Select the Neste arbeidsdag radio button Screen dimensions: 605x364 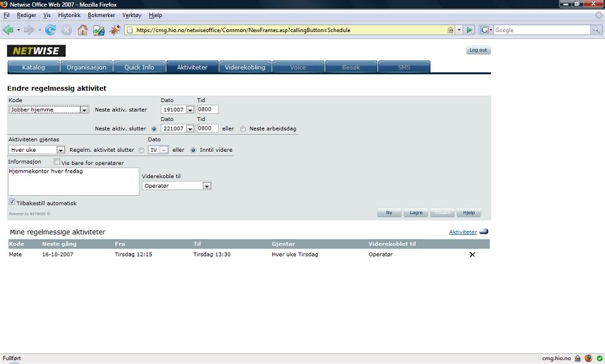pos(243,129)
